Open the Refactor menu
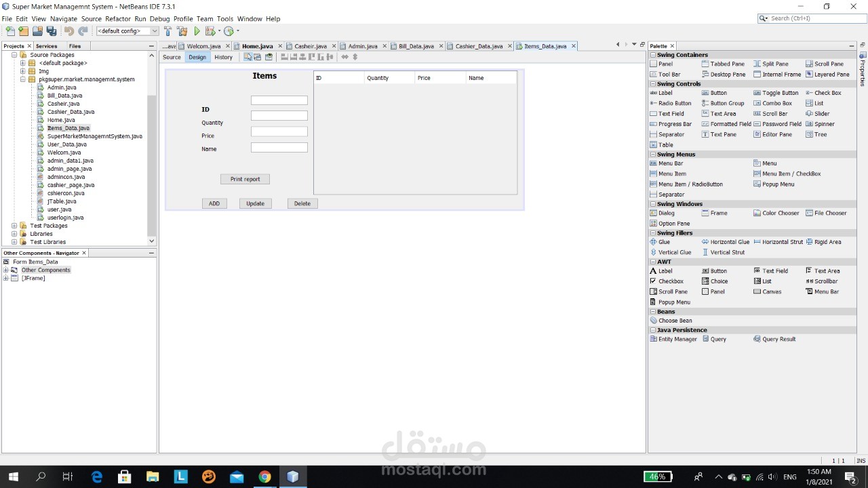Viewport: 868px width, 488px height. pos(118,19)
